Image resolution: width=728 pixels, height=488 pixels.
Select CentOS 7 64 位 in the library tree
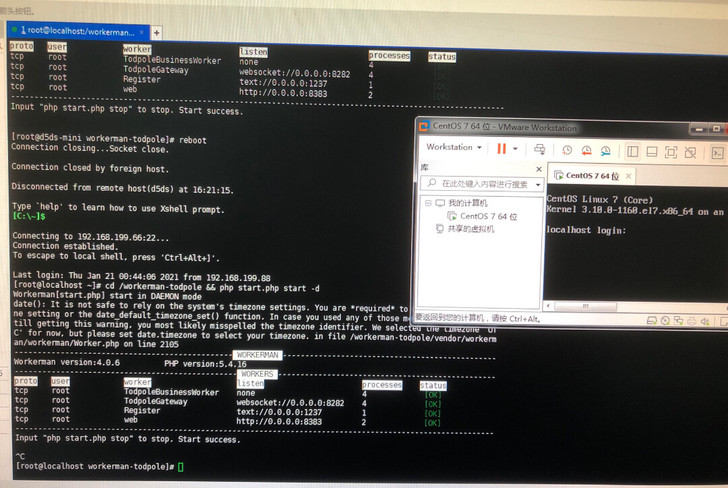488,216
